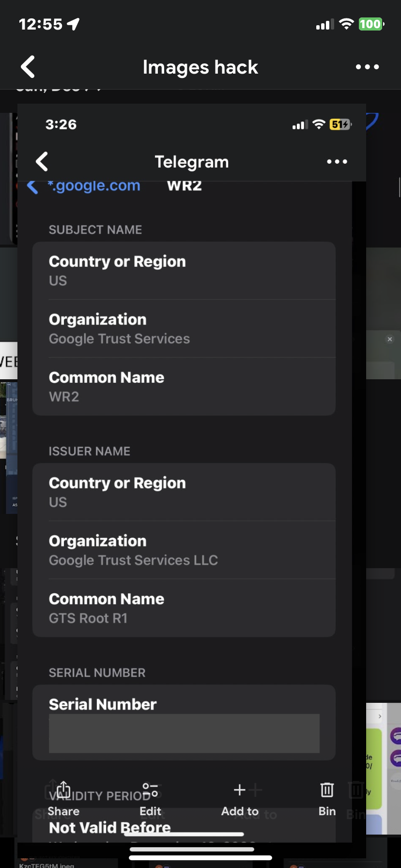401x868 pixels.
Task: Tap blue chevron before *.google.com
Action: tap(32, 186)
